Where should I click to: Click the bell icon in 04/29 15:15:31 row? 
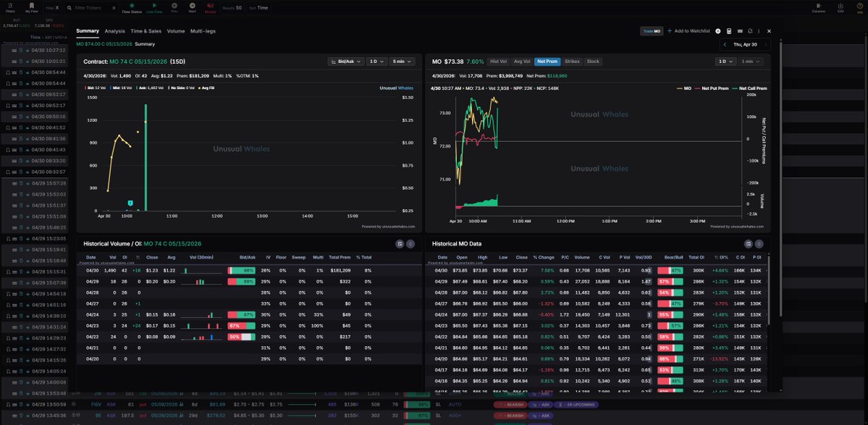coord(8,272)
